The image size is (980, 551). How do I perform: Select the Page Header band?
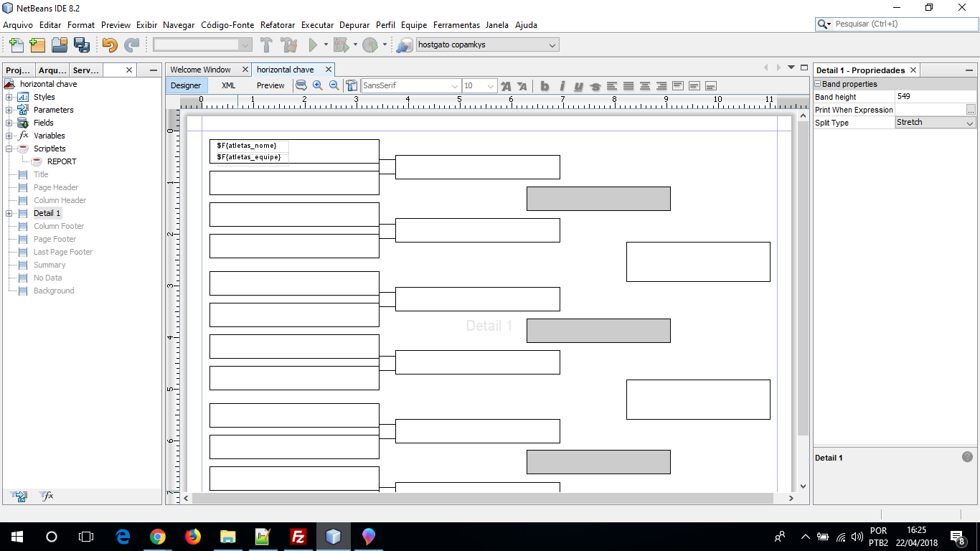click(x=56, y=187)
